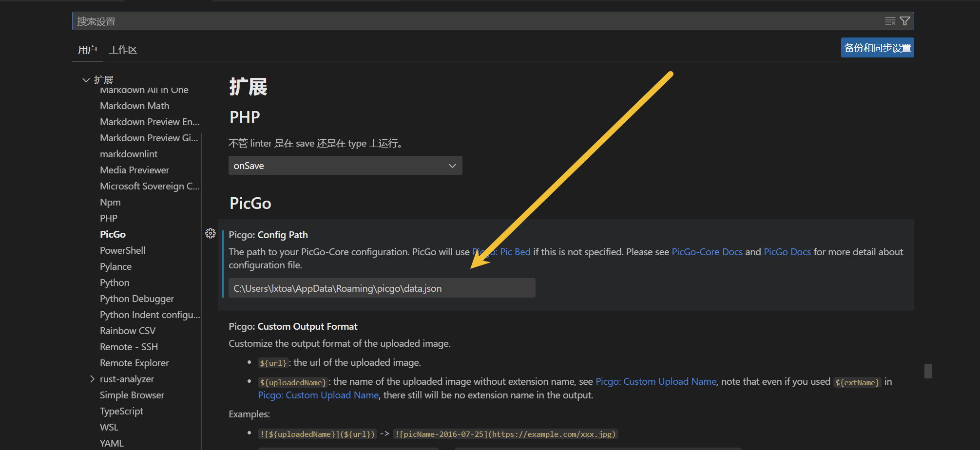Select PHP in the settings tree
This screenshot has height=450, width=980.
coord(109,218)
